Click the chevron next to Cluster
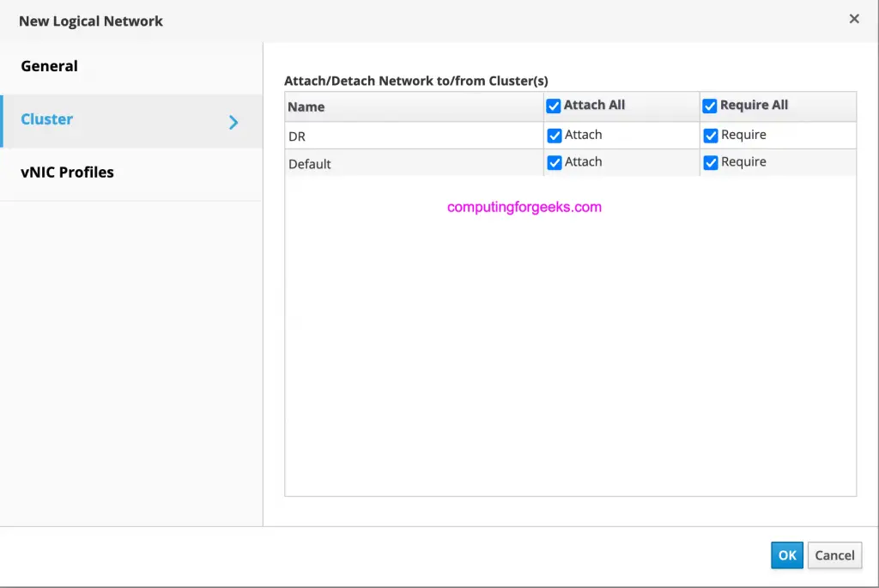Image resolution: width=879 pixels, height=588 pixels. pos(233,122)
